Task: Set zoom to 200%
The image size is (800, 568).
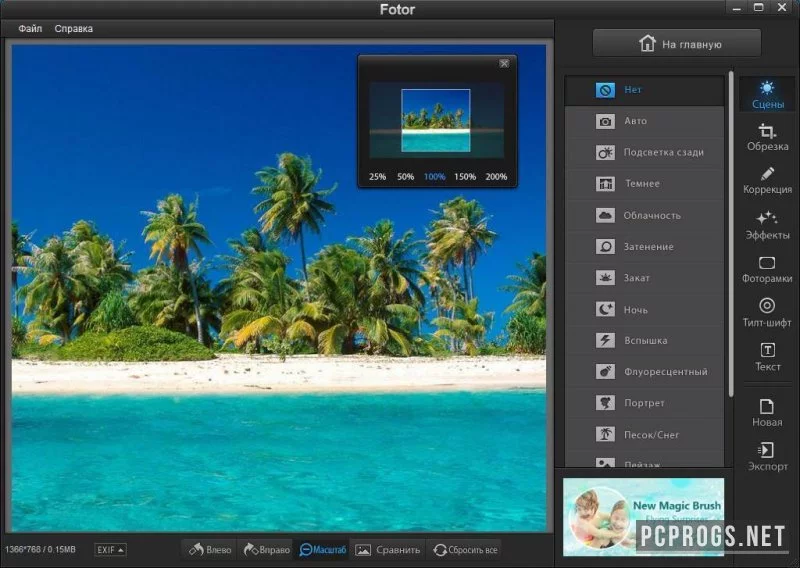Action: pos(496,177)
